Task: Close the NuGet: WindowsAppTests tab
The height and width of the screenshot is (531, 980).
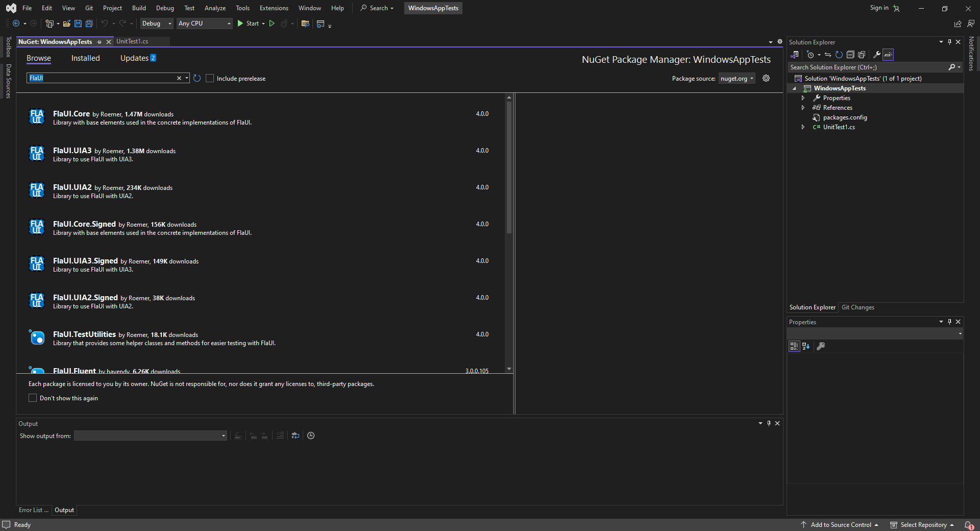Action: pyautogui.click(x=109, y=42)
